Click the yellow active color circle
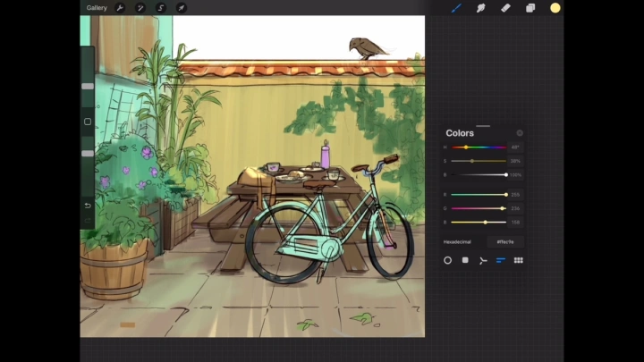 pos(555,8)
